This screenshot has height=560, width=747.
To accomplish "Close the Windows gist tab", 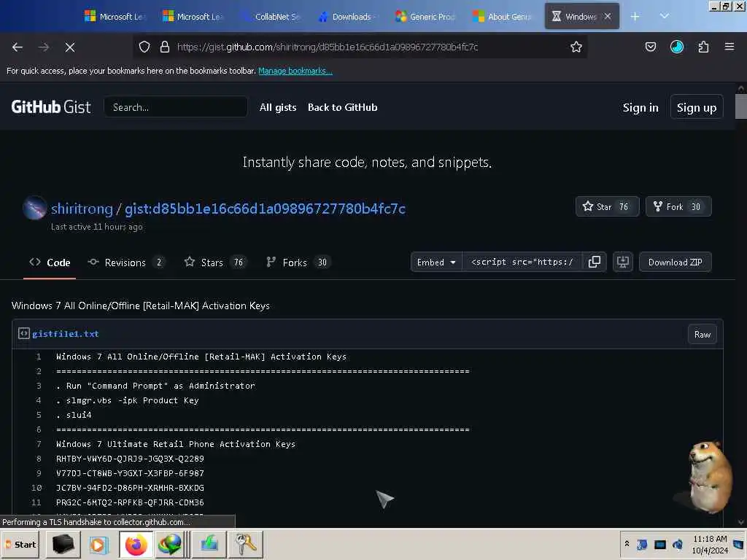I will [x=608, y=16].
